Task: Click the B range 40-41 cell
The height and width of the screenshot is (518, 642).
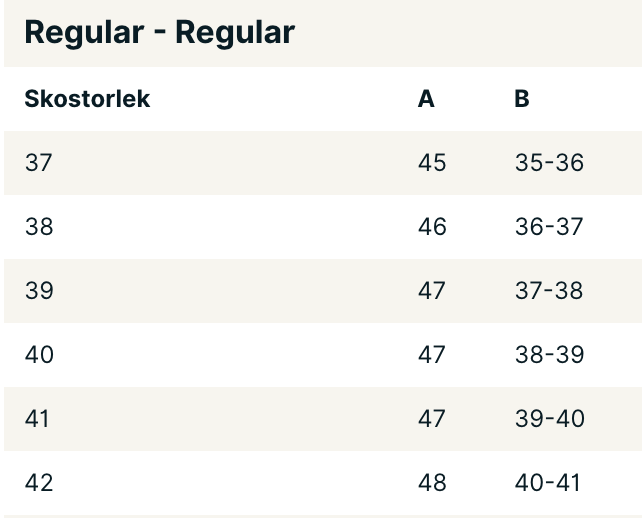Action: coord(547,483)
